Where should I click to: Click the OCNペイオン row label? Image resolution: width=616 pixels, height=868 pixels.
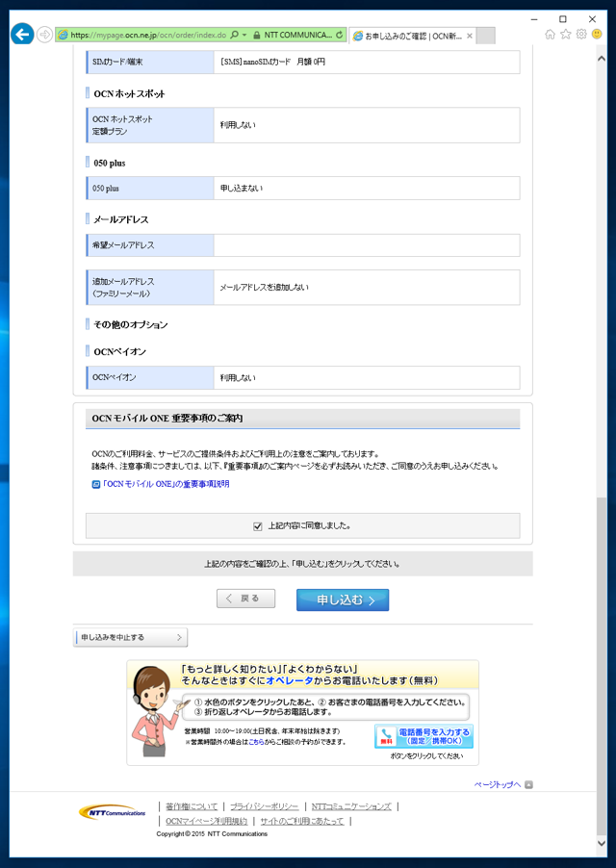[114, 377]
